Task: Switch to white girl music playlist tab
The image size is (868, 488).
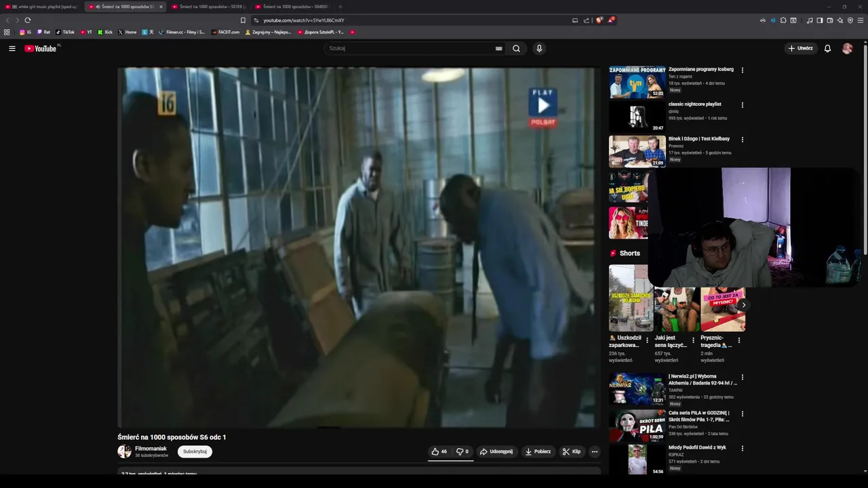Action: (x=41, y=7)
